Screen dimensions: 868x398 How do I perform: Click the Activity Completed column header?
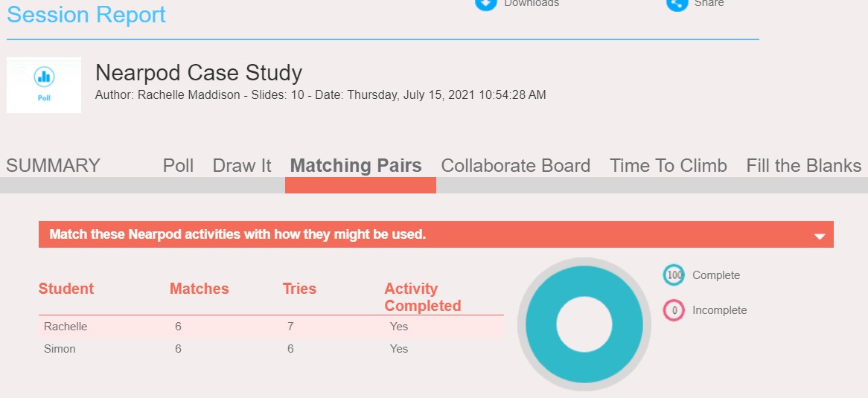(x=423, y=297)
